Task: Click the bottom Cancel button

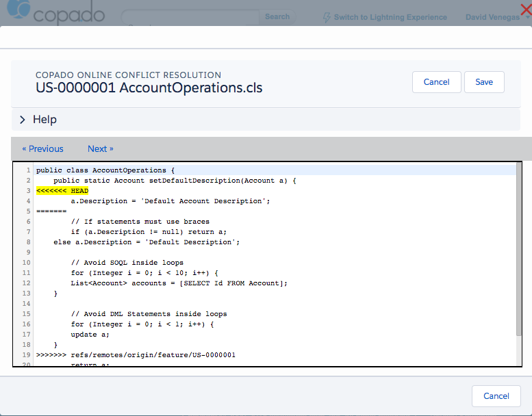Action: point(496,396)
